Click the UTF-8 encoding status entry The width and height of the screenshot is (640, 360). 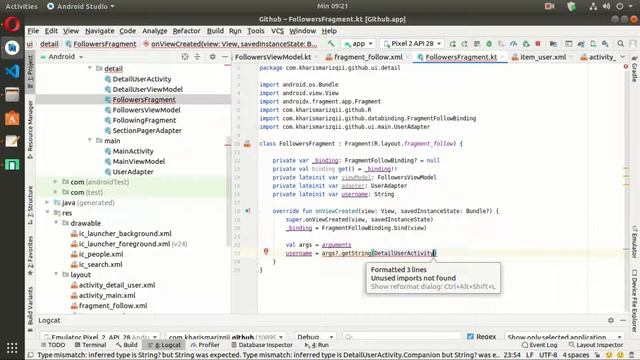[x=548, y=355]
